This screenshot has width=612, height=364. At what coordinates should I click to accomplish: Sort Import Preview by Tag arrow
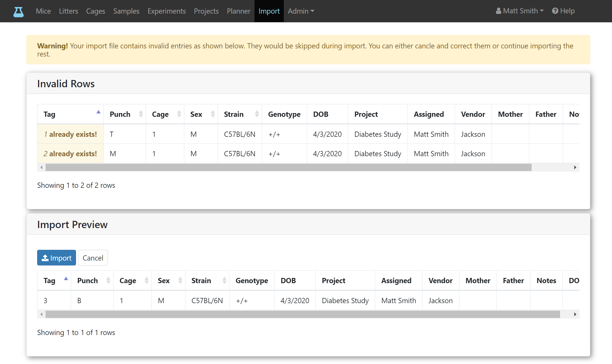pos(66,279)
